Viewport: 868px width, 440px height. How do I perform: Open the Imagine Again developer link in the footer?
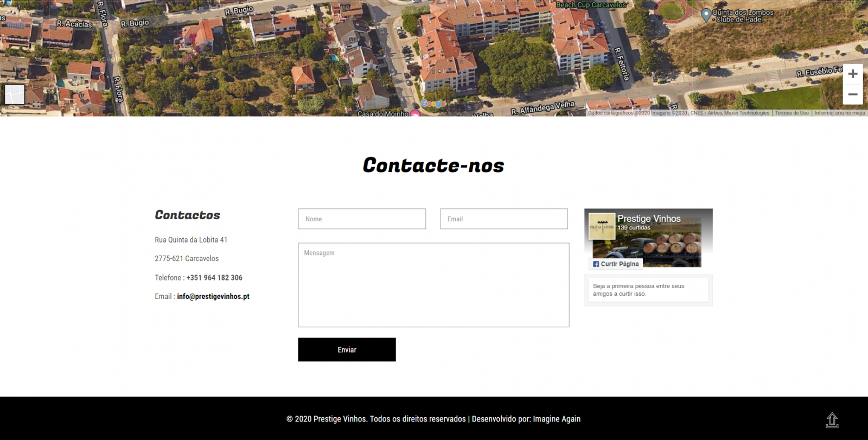point(557,419)
